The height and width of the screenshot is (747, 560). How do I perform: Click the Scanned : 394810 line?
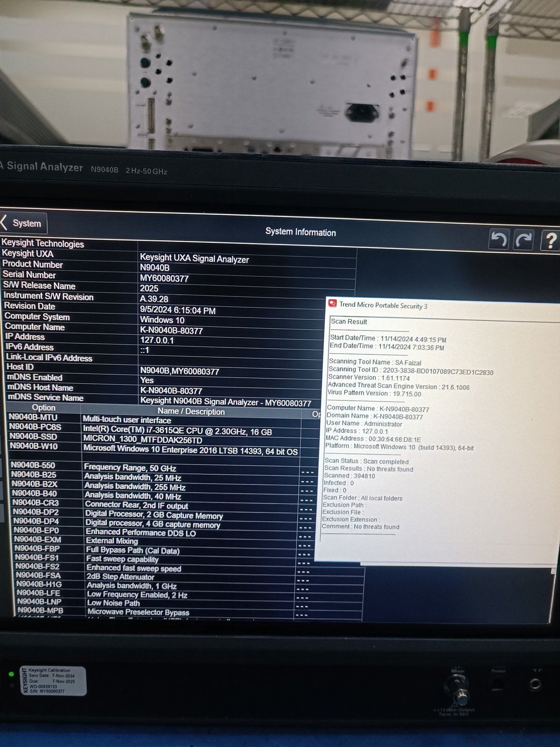350,476
